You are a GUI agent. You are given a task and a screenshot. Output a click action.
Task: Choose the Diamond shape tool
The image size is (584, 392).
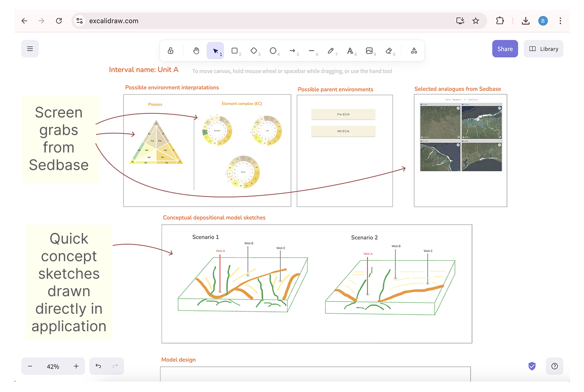click(x=254, y=51)
